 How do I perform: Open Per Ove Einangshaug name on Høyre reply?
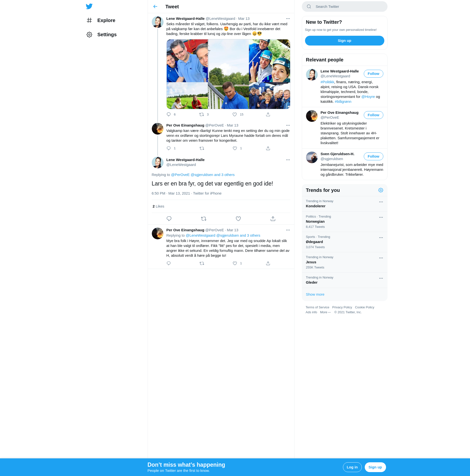tap(185, 230)
